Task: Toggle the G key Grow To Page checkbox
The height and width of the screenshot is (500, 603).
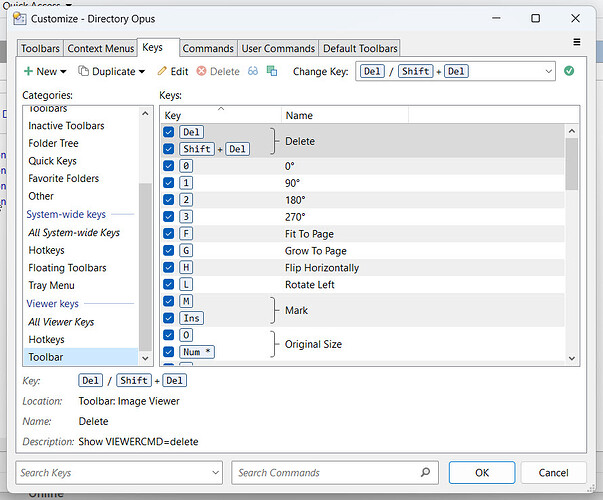Action: [168, 250]
